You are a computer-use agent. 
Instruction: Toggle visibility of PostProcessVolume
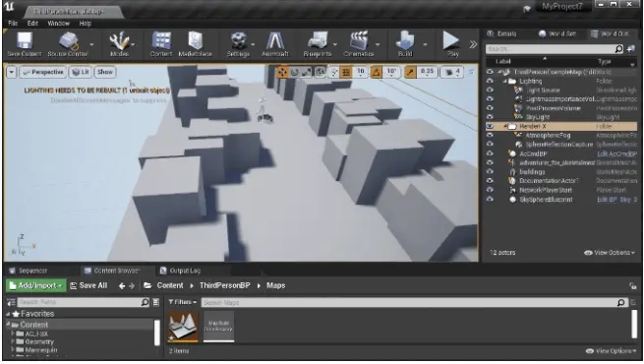pos(490,108)
